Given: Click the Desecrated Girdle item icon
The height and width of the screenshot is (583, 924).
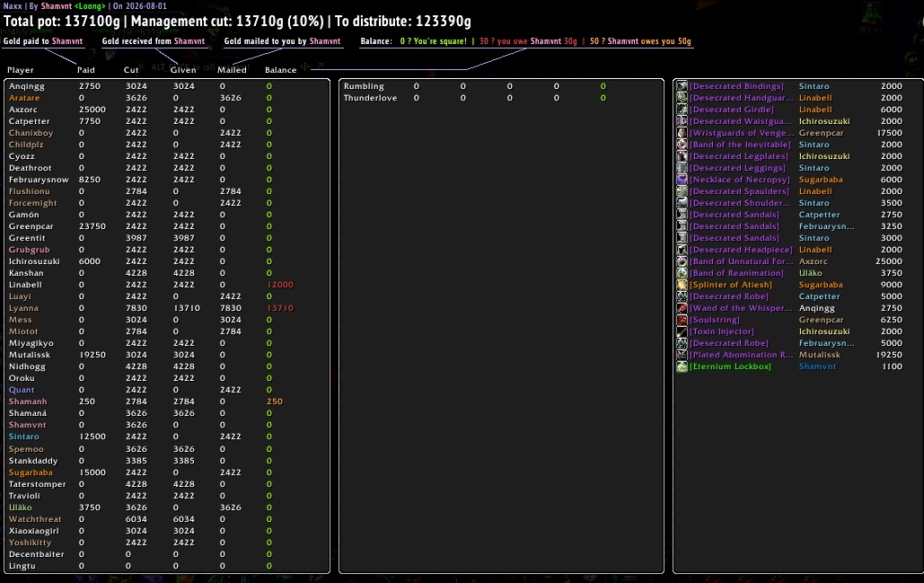Looking at the screenshot, I should click(x=682, y=110).
